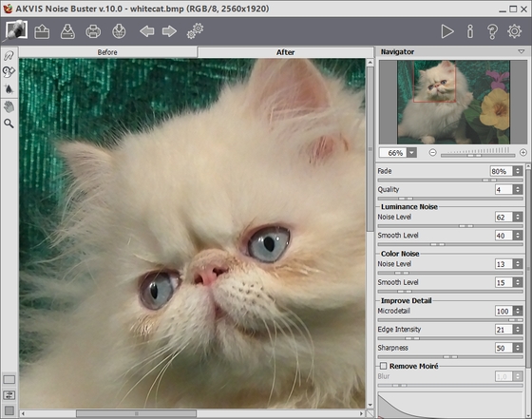This screenshot has height=419, width=532.
Task: Run processing with the Play button
Action: pyautogui.click(x=447, y=31)
